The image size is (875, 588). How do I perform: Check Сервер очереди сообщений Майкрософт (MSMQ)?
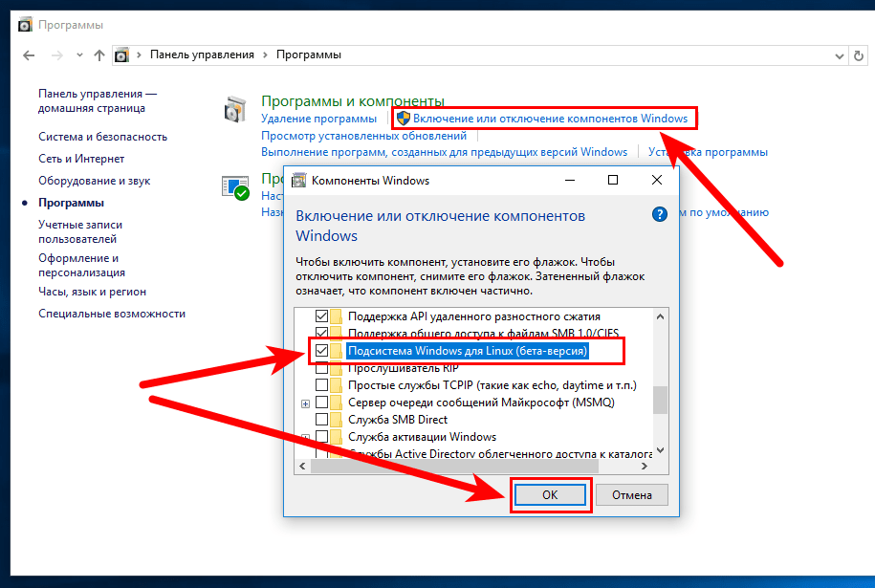point(321,403)
